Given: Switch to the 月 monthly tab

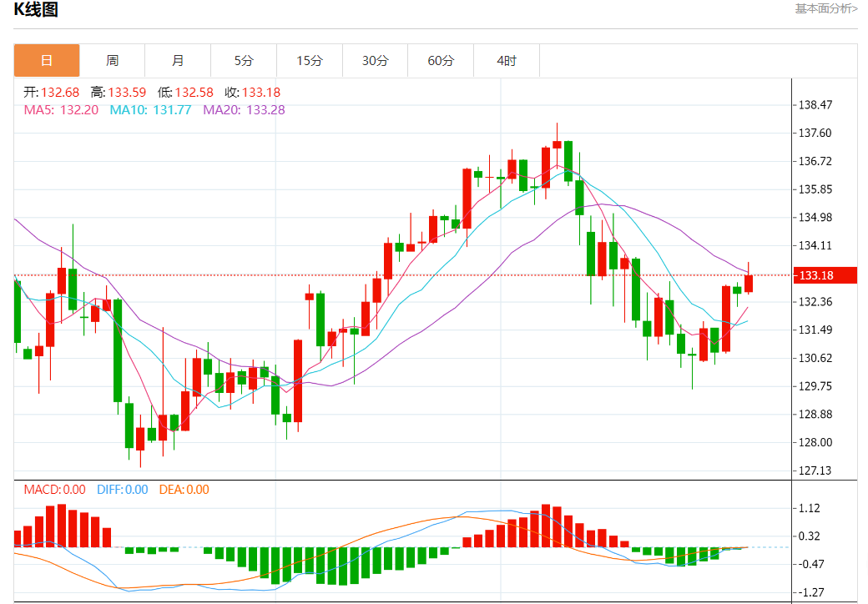Looking at the screenshot, I should click(x=178, y=60).
